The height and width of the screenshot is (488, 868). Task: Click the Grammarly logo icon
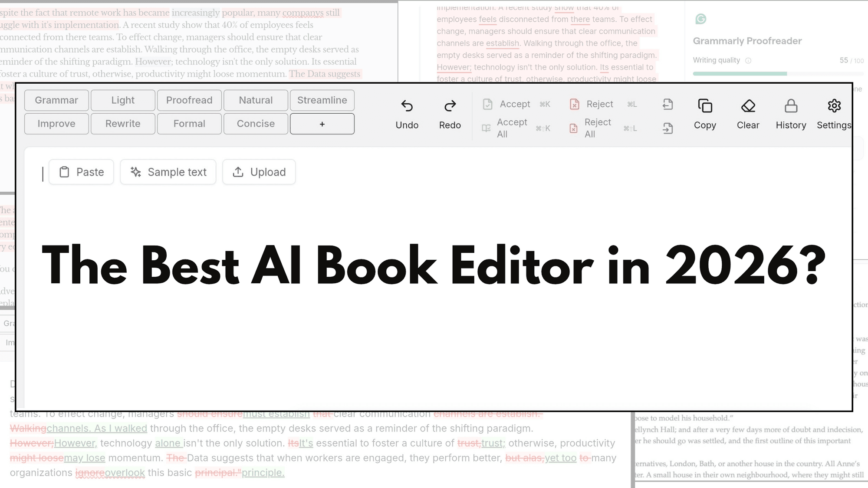(x=700, y=19)
